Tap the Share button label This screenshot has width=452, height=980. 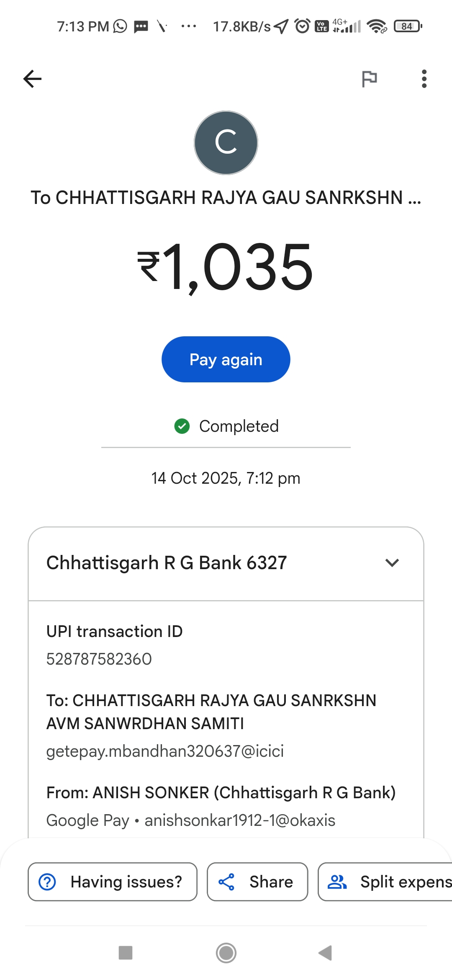pos(271,882)
